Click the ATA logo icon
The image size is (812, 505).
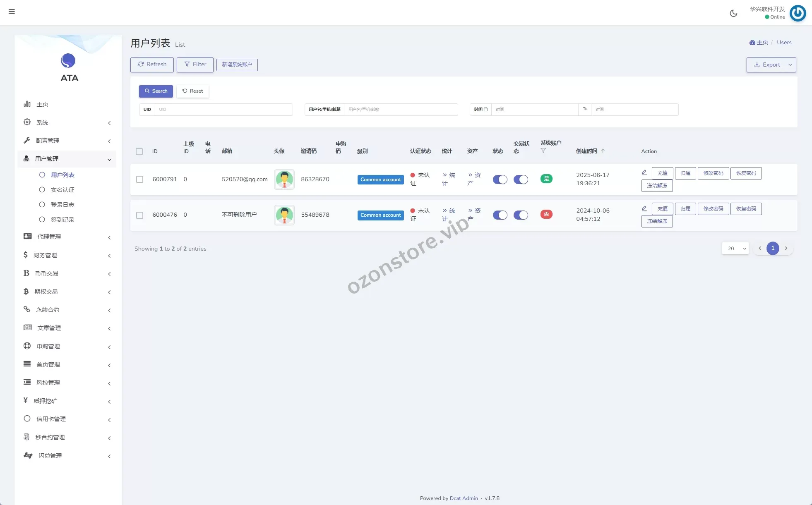(68, 61)
